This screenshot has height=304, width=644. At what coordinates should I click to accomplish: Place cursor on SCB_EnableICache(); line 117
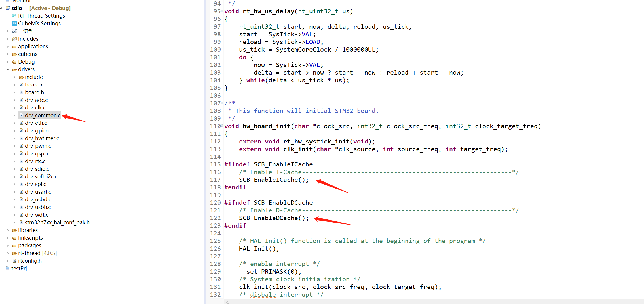[x=274, y=180]
